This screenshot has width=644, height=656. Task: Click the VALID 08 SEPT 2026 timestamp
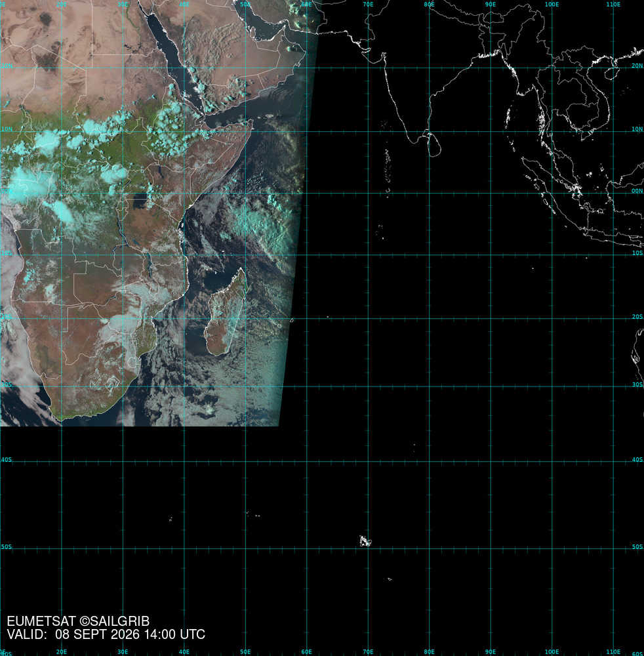[x=106, y=634]
